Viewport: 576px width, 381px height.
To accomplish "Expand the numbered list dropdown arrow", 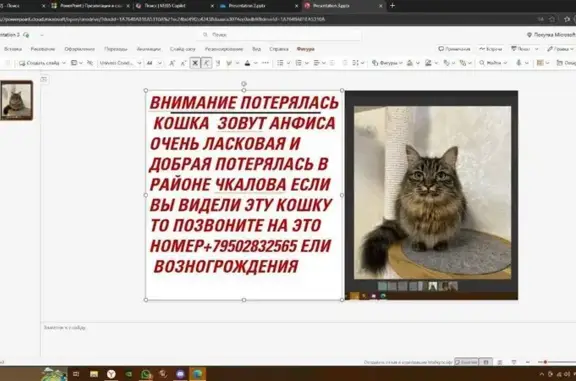I will tap(307, 63).
